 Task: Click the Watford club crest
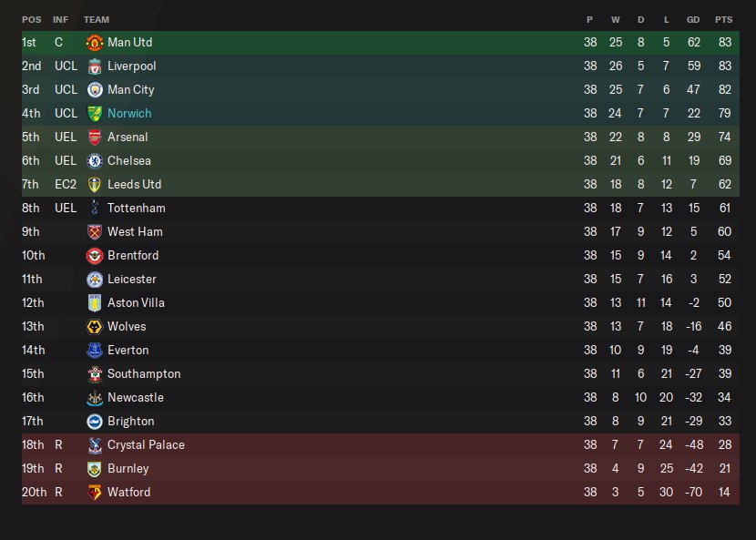coord(95,493)
